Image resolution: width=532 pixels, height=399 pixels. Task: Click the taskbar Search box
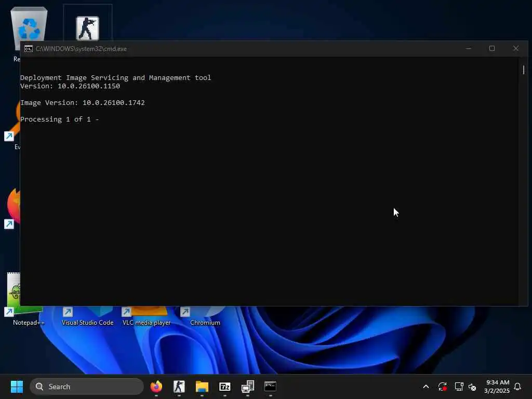pyautogui.click(x=87, y=387)
